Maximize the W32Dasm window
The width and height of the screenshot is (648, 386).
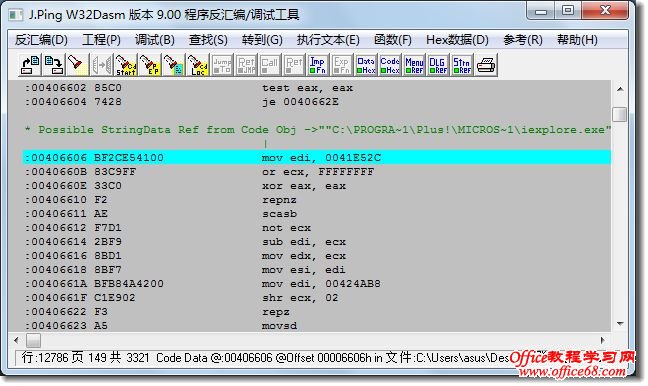[568, 10]
